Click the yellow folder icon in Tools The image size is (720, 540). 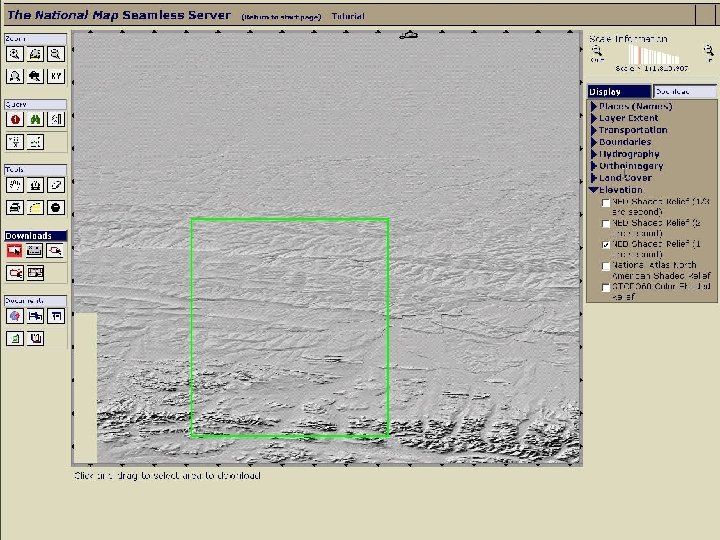[35, 208]
